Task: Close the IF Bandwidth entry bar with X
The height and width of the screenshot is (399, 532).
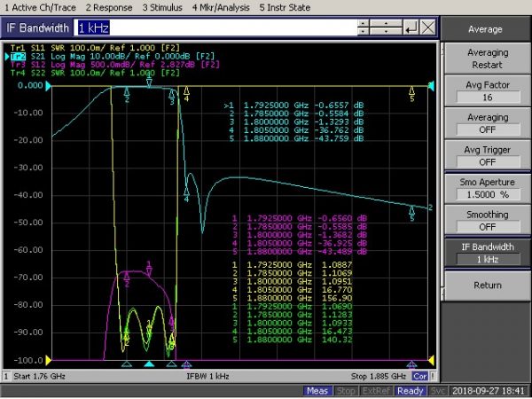Action: click(x=428, y=27)
